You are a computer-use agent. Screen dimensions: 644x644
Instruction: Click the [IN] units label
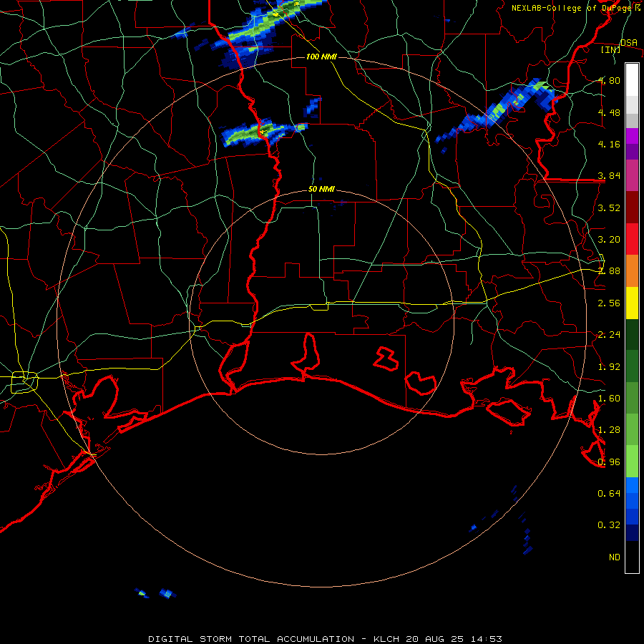pos(611,49)
